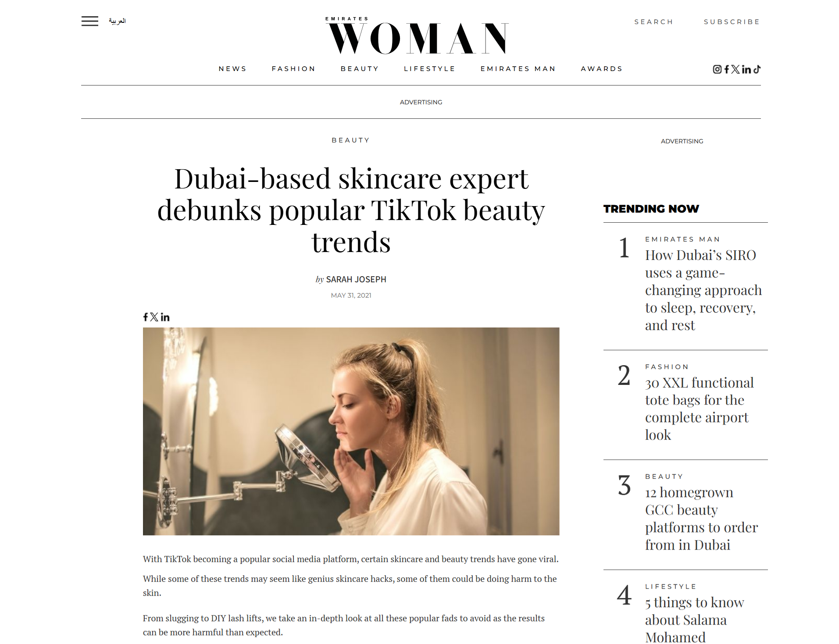The image size is (839, 644).
Task: Open the X (Twitter) icon in header
Action: 735,69
